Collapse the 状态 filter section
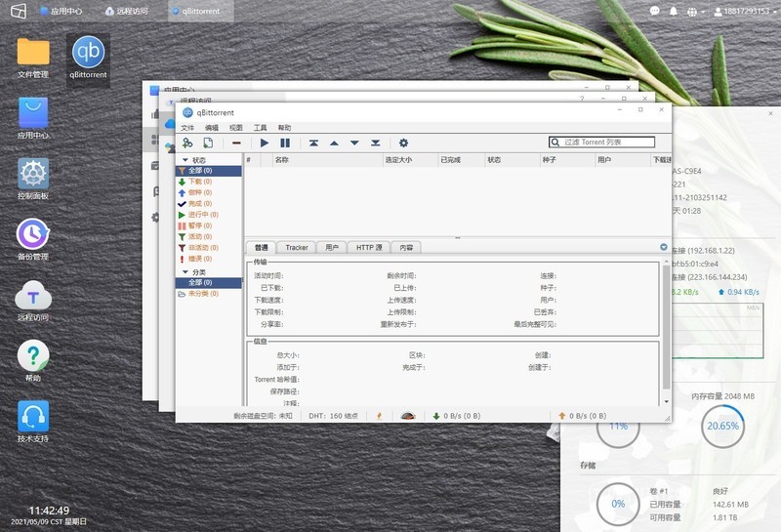This screenshot has width=781, height=532. 185,160
